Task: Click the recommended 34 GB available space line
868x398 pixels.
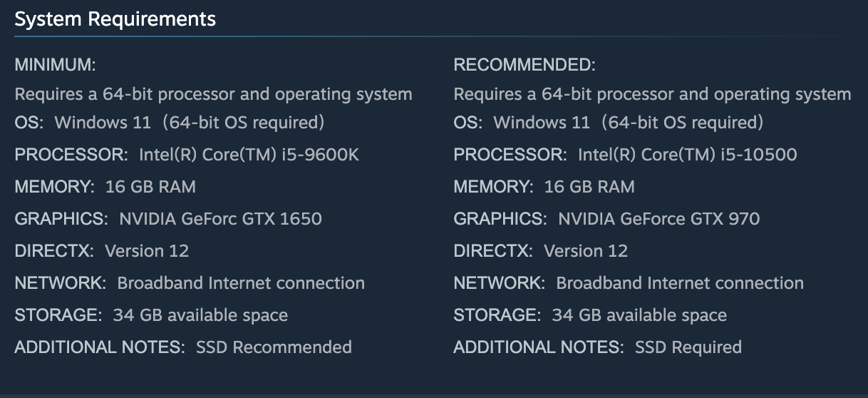Action: pyautogui.click(x=590, y=315)
